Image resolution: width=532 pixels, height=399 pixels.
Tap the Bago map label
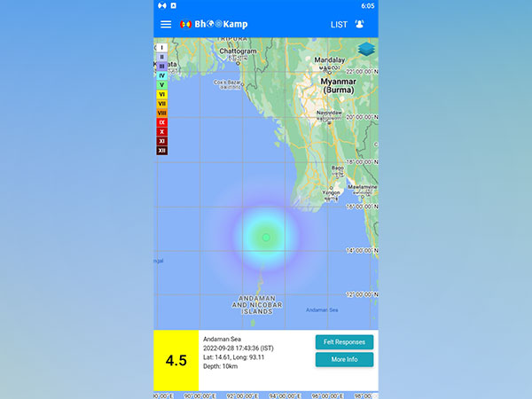point(338,168)
